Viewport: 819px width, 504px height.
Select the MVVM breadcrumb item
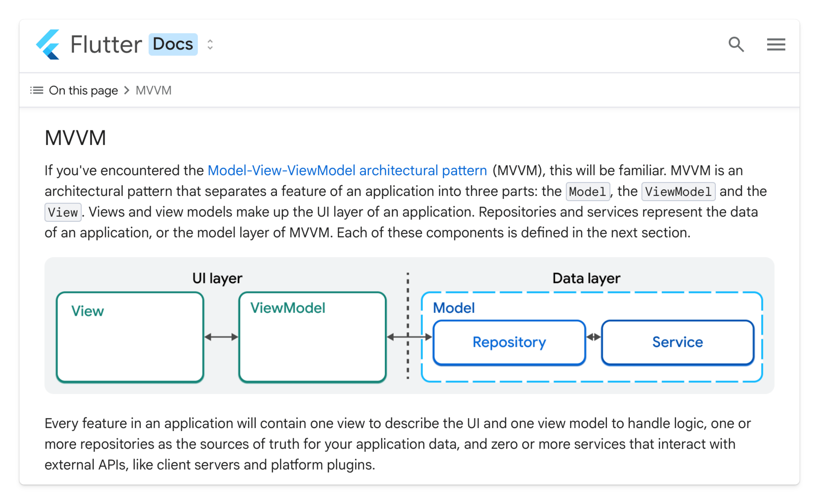point(154,90)
